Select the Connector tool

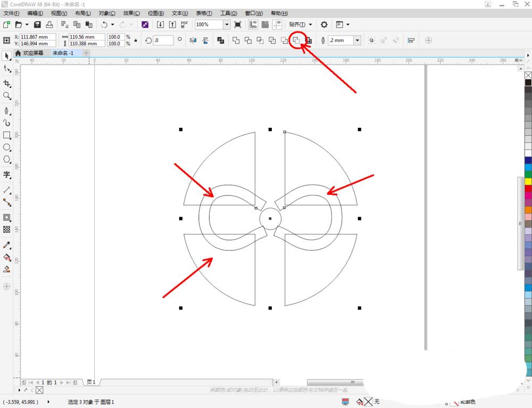click(x=6, y=202)
